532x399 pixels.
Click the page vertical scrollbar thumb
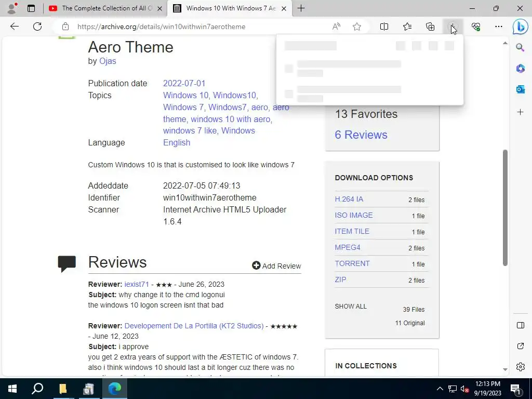505,208
